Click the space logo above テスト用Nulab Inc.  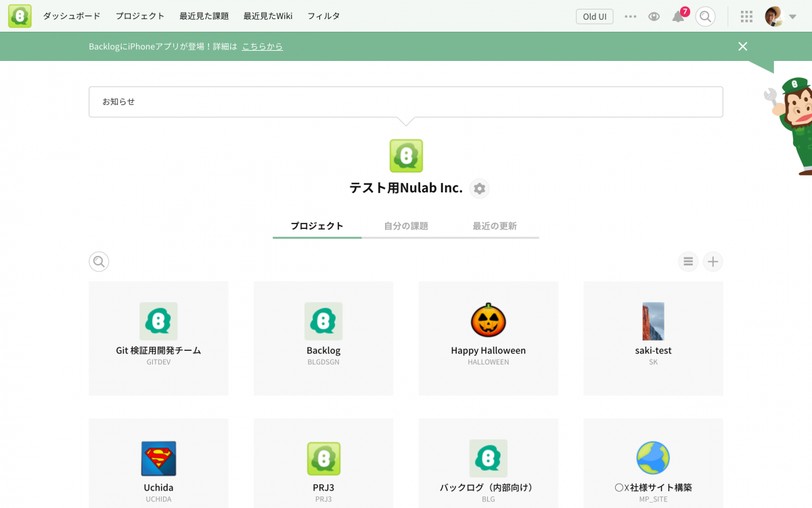point(406,156)
